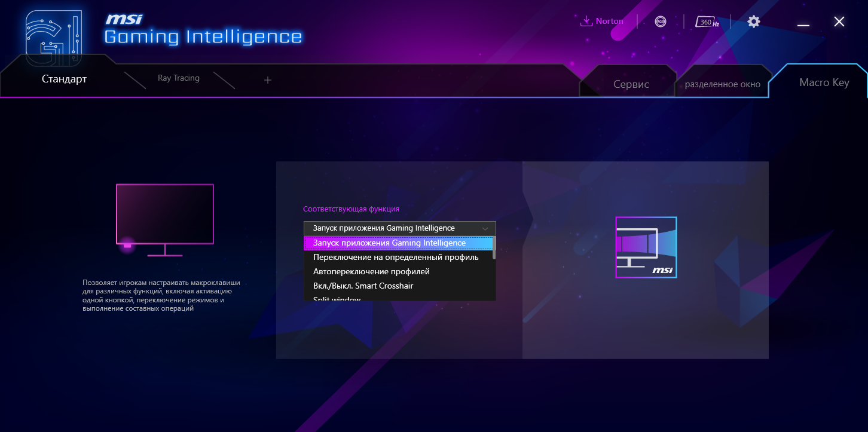Open the Ray Tracing profile tab
The width and height of the screenshot is (868, 432).
click(179, 78)
